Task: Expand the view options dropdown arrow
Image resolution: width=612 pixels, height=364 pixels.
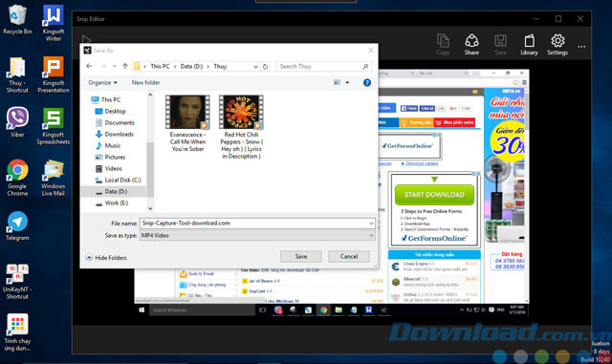Action: 347,82
